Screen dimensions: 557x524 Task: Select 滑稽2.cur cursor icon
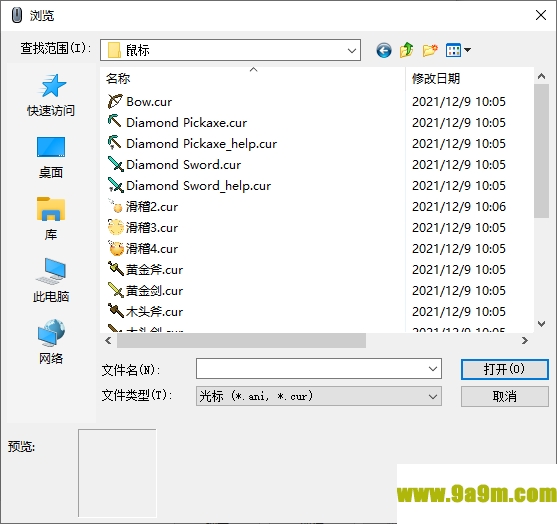[115, 206]
